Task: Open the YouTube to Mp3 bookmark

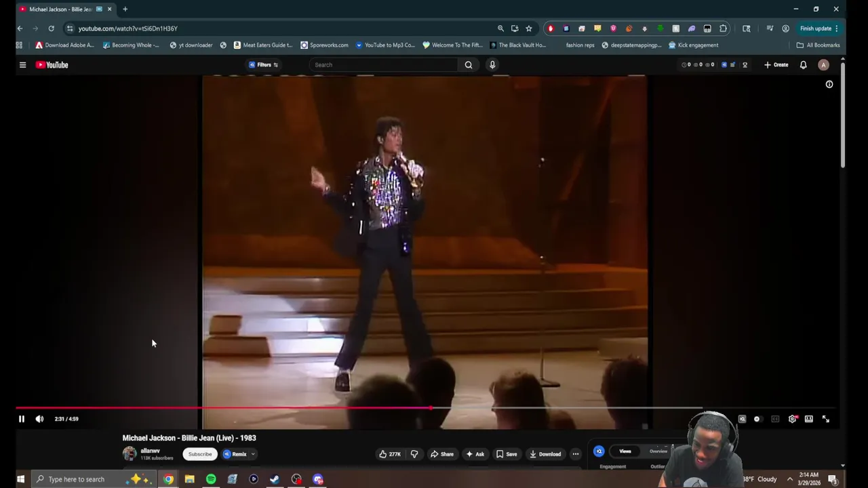Action: coord(384,45)
